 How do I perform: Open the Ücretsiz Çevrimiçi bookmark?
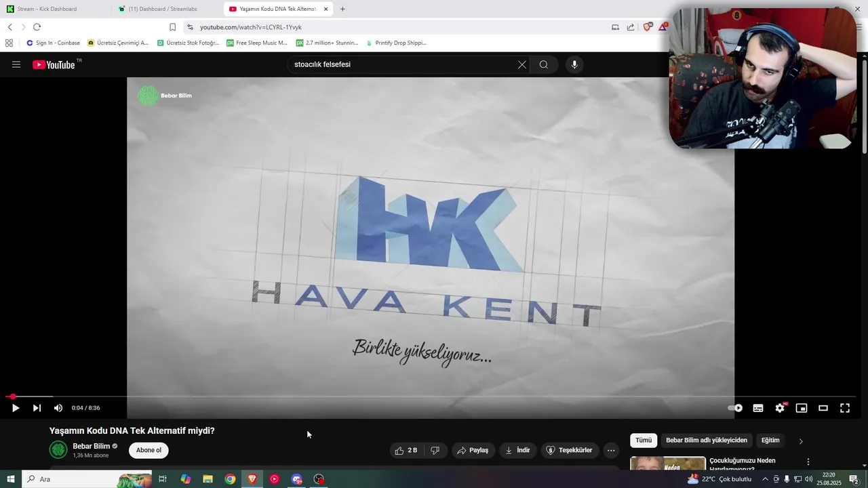(118, 43)
